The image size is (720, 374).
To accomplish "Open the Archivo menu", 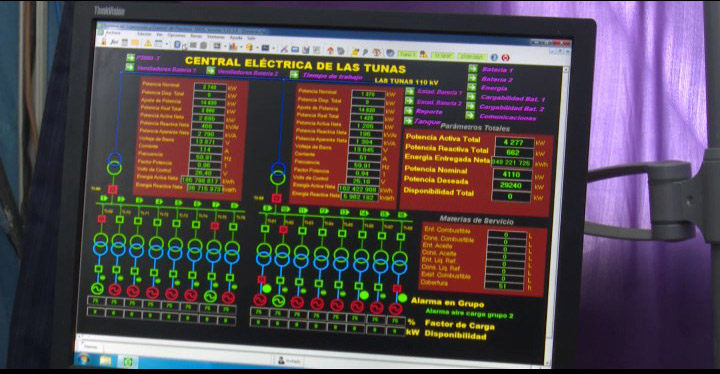I will click(x=112, y=33).
